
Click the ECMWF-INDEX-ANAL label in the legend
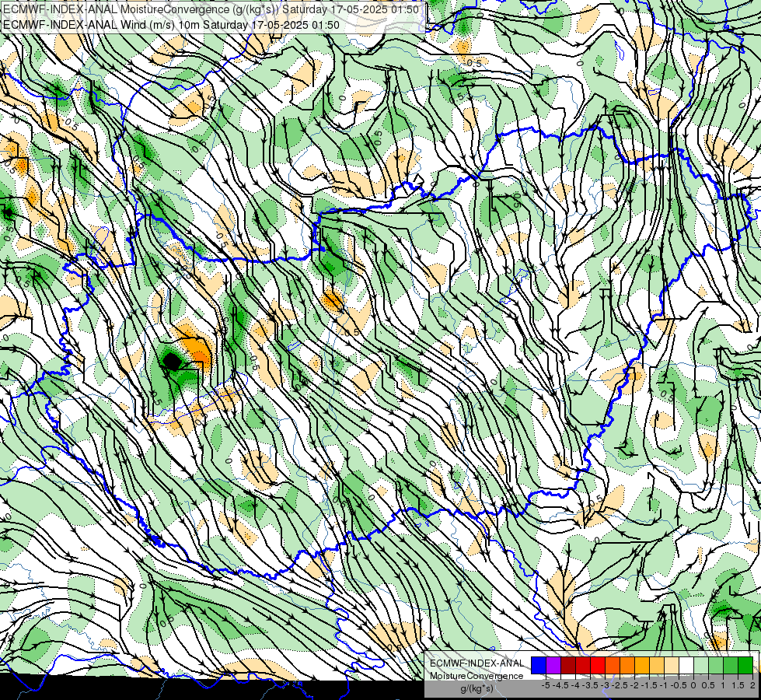477,663
